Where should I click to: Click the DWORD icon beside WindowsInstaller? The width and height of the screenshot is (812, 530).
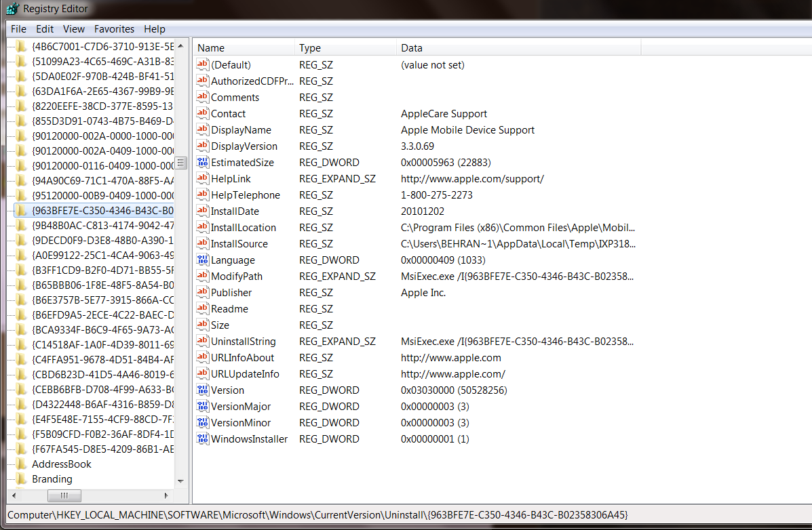pos(202,439)
